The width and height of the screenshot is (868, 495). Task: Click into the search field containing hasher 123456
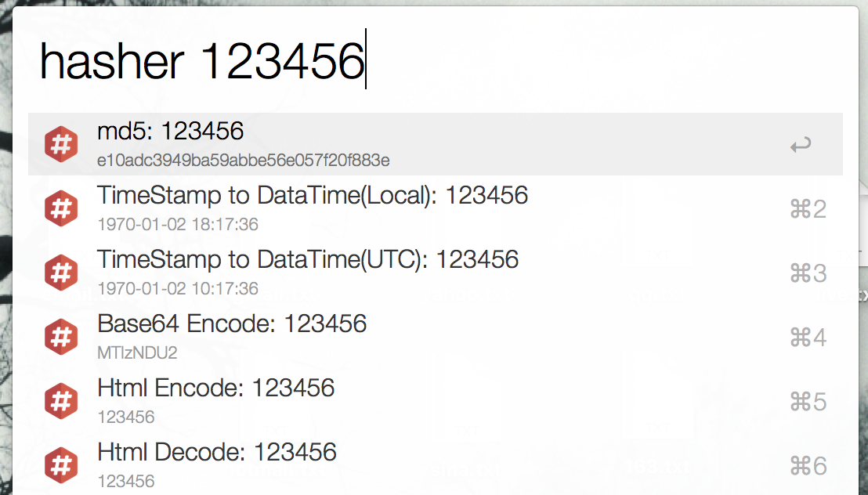click(x=436, y=60)
